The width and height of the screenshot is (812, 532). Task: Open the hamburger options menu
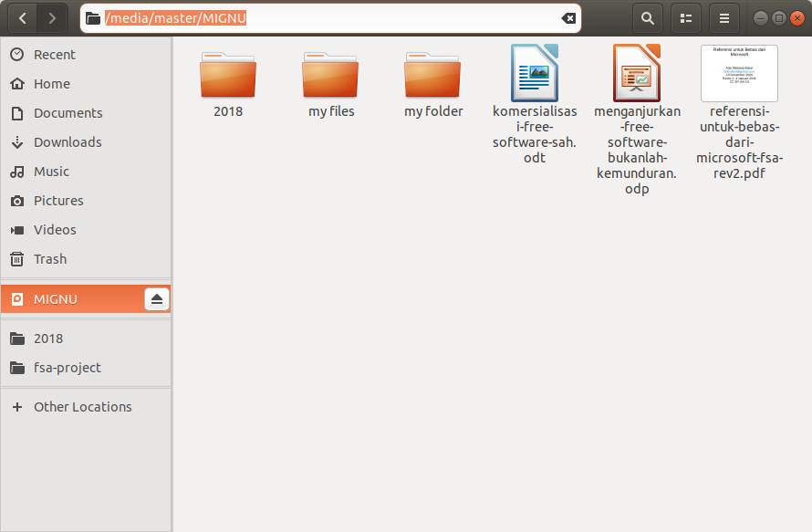[x=724, y=18]
